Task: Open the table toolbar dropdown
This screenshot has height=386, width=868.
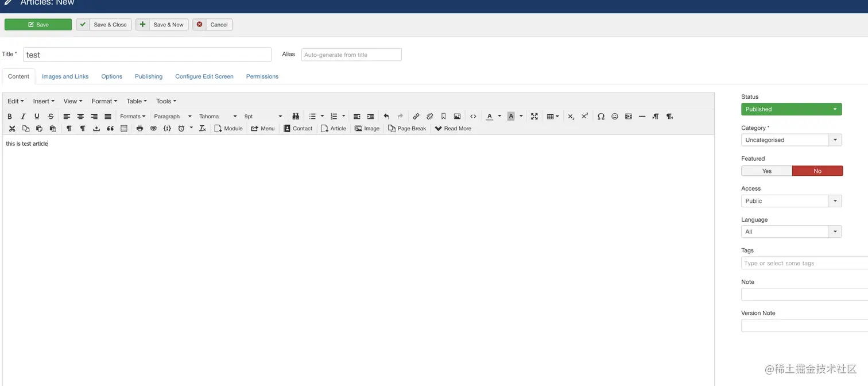Action: click(x=553, y=117)
